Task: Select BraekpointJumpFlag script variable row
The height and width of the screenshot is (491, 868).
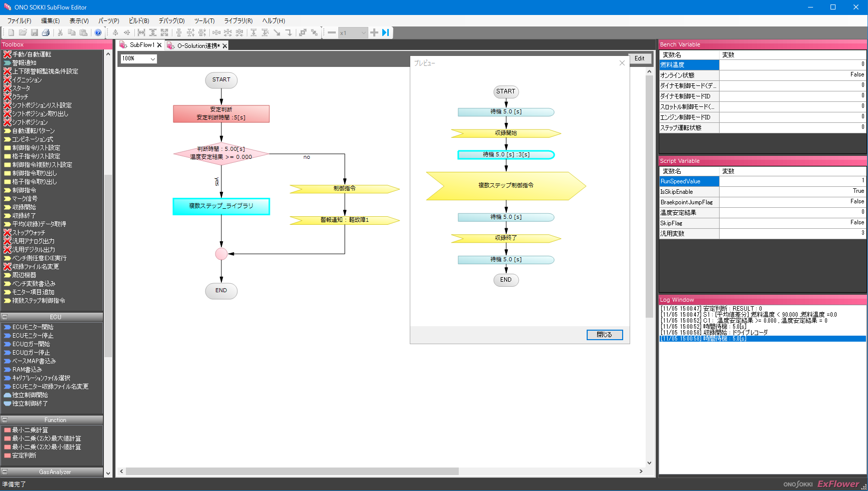Action: pos(763,202)
